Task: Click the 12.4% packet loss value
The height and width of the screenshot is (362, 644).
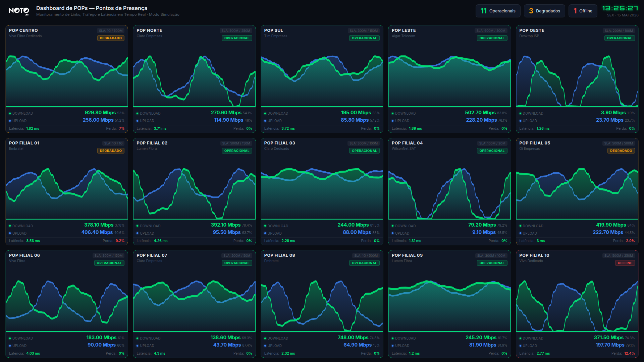Action: tap(630, 354)
